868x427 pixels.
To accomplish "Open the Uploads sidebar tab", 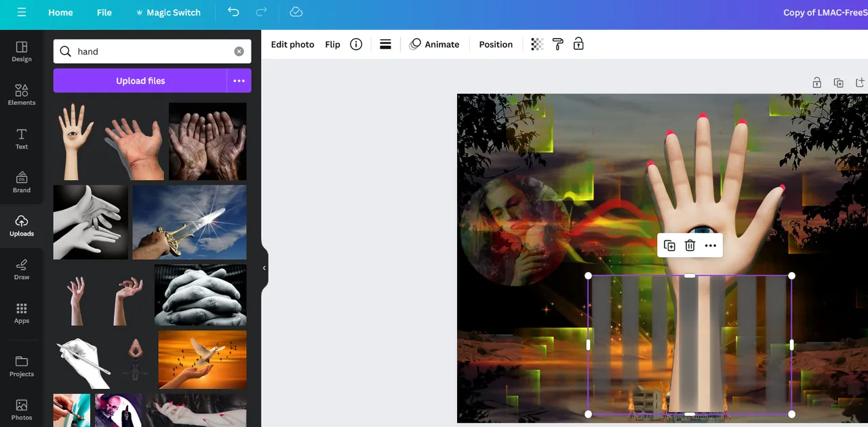I will 22,226.
